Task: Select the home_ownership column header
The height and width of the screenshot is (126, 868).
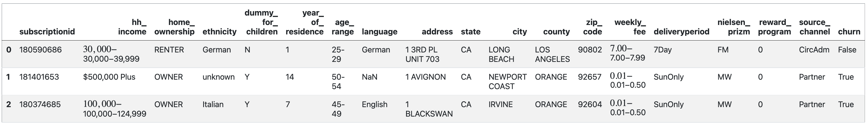Action: [x=174, y=27]
